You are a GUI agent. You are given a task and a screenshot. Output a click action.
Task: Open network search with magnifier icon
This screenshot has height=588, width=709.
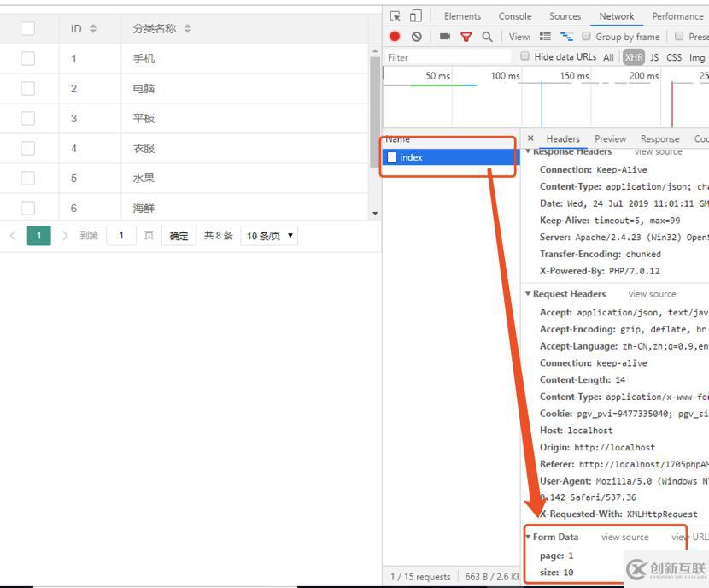487,37
